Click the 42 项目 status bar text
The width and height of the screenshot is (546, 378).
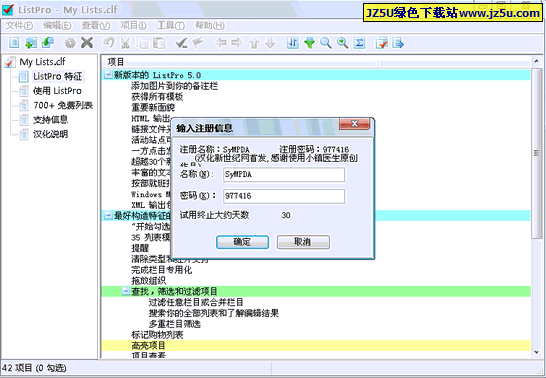[34, 368]
